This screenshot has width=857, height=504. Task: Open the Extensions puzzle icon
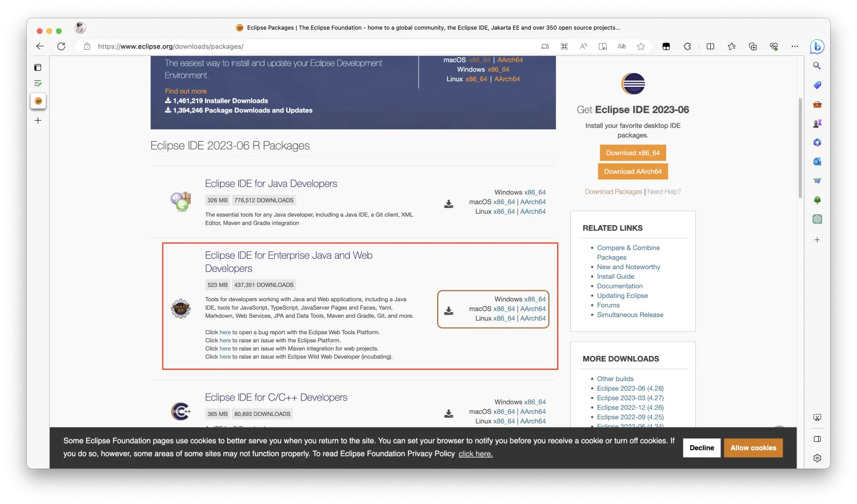687,46
